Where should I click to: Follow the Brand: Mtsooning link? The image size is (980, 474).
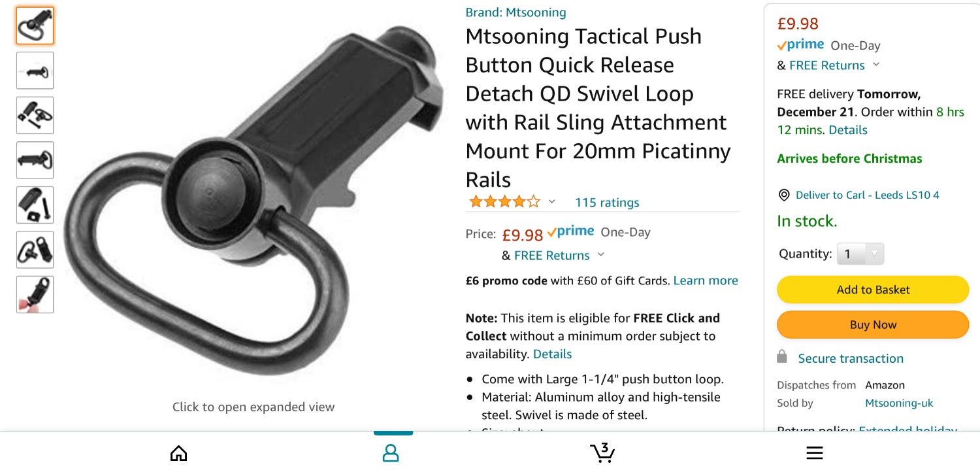(515, 12)
